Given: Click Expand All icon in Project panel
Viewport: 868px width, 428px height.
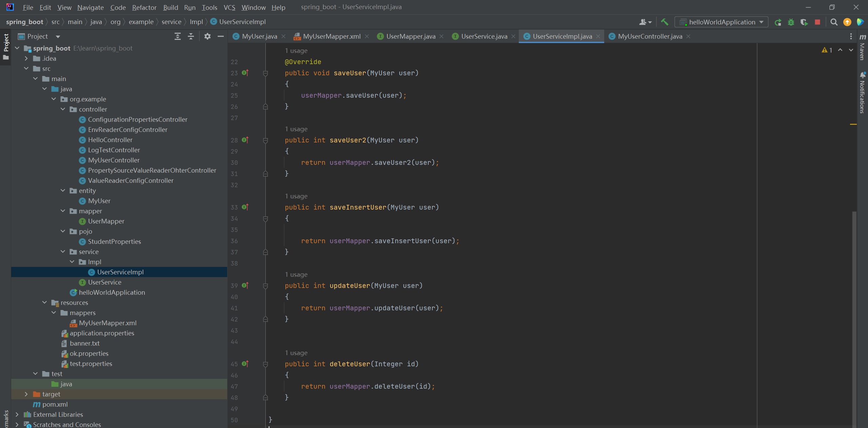Looking at the screenshot, I should [178, 36].
